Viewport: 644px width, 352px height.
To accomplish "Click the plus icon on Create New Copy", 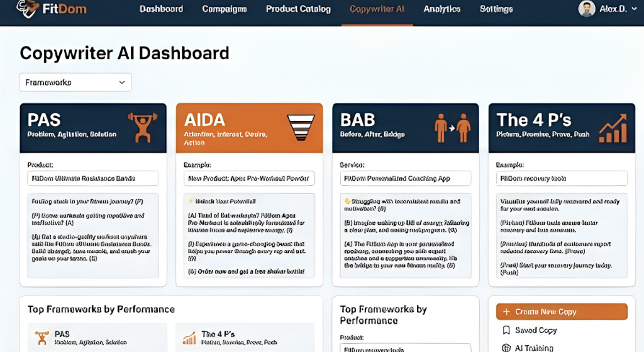I will 506,312.
